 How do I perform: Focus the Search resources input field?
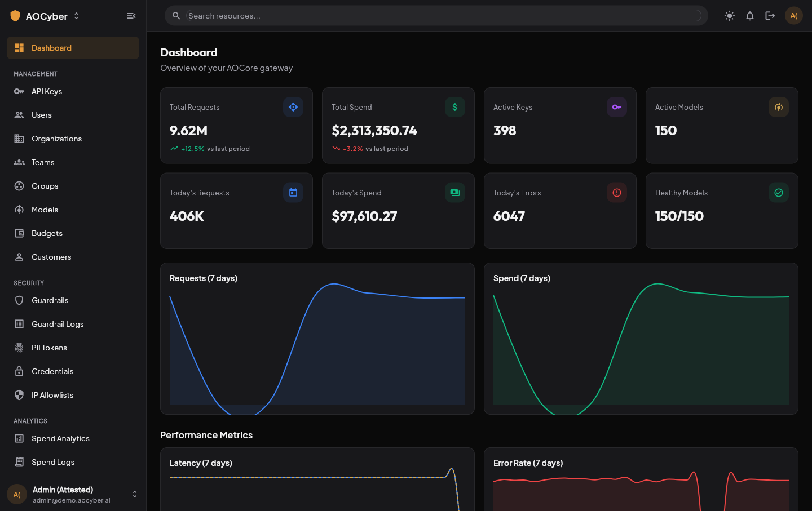[x=444, y=16]
